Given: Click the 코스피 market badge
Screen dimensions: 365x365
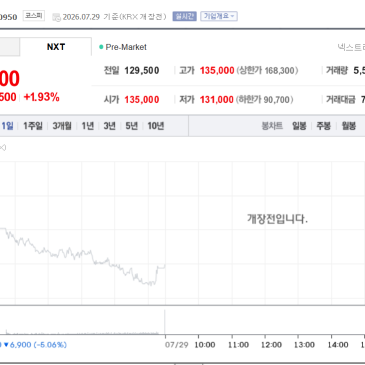Looking at the screenshot, I should [34, 16].
